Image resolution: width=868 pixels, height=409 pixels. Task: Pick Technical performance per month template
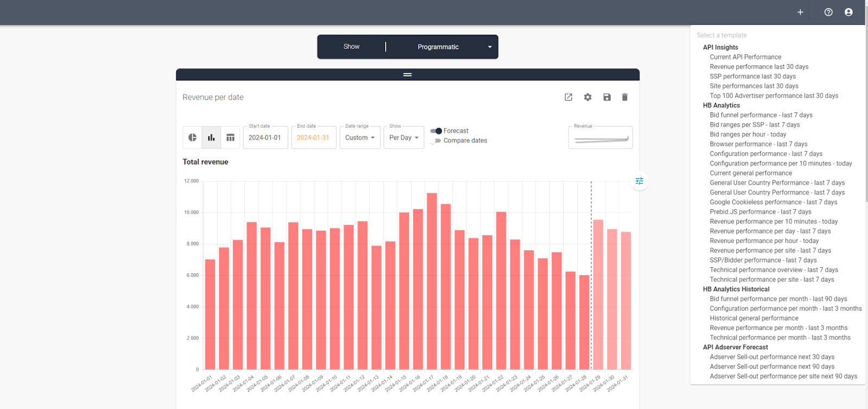coord(780,338)
